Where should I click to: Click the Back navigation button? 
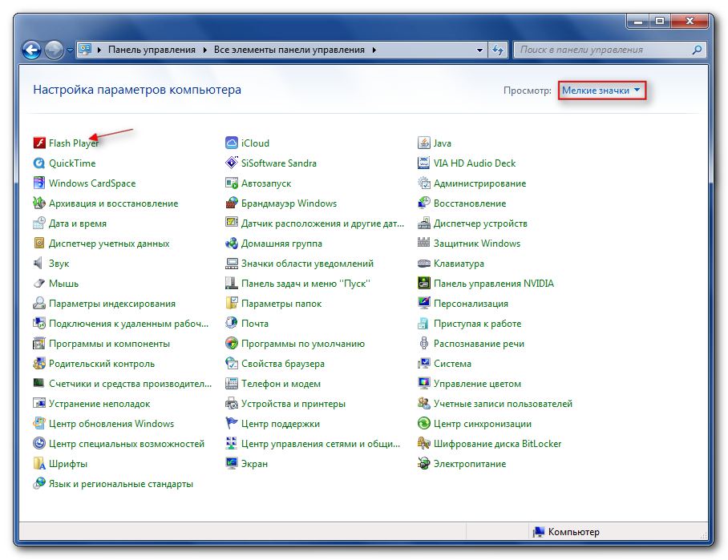tap(32, 50)
